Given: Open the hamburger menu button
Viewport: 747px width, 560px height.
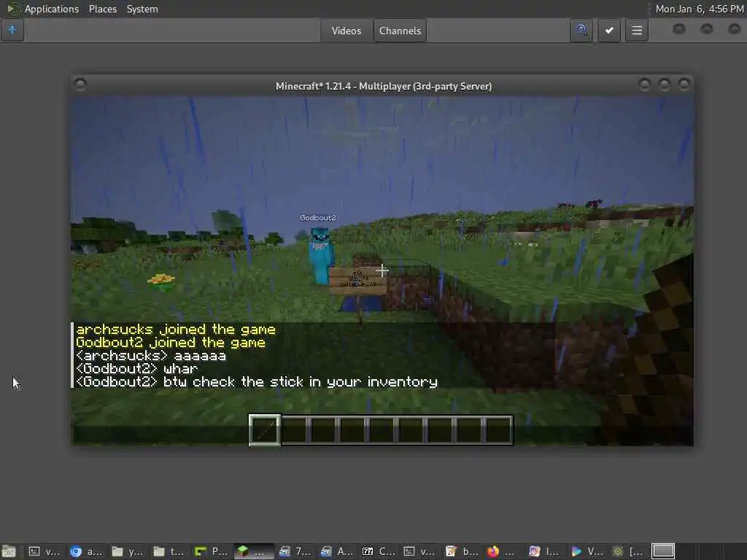Looking at the screenshot, I should pos(636,31).
